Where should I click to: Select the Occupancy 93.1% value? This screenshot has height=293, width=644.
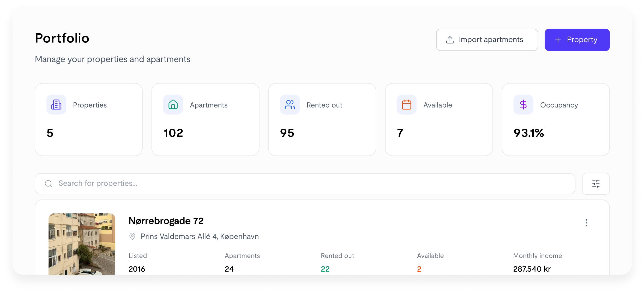pyautogui.click(x=528, y=133)
